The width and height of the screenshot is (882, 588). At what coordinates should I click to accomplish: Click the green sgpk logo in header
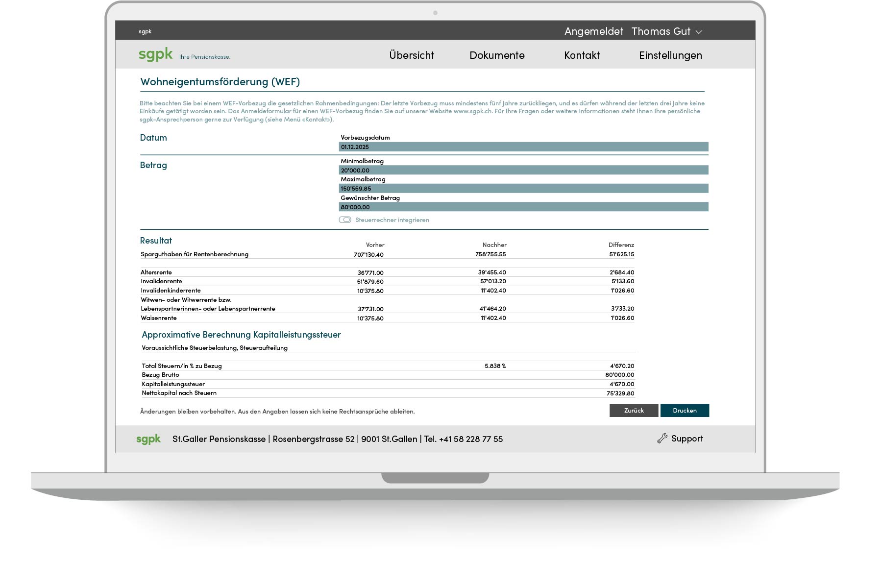[155, 54]
